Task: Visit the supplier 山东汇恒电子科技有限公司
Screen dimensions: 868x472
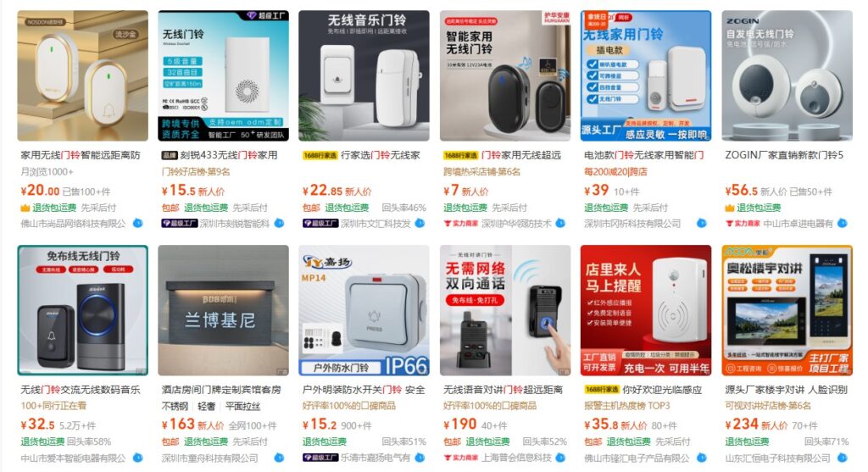Action: click(778, 458)
